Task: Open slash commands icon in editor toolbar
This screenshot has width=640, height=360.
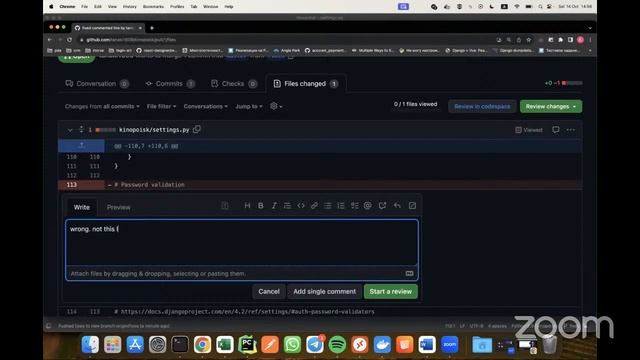Action: pos(412,206)
